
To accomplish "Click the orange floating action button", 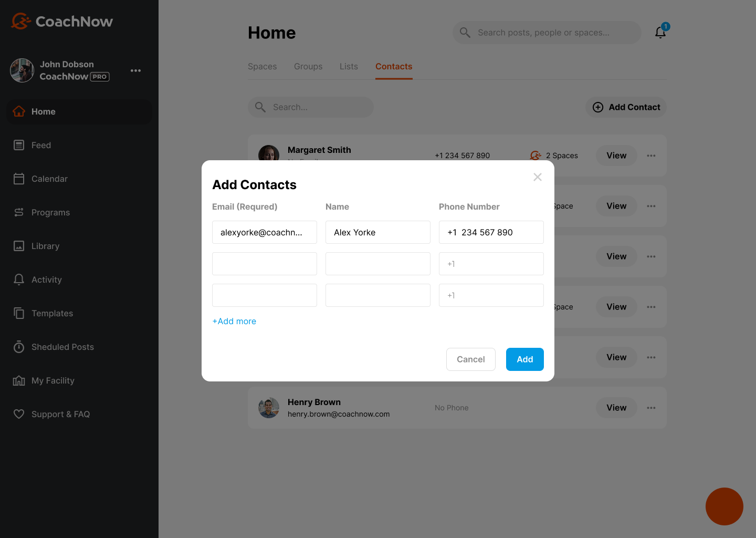I will 724,506.
